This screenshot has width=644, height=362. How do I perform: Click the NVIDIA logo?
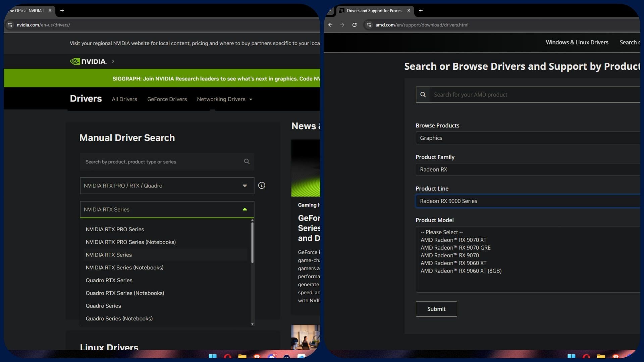(88, 61)
